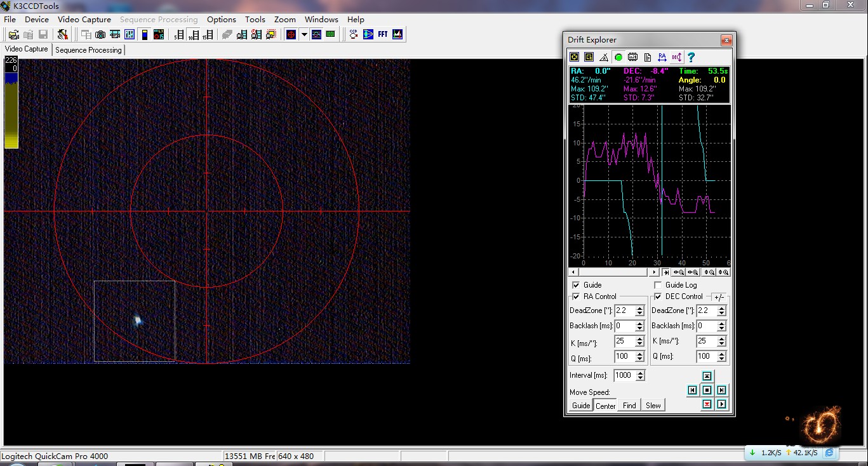Adjust RA DeadZone spinner arrows
The width and height of the screenshot is (868, 466).
coord(639,310)
